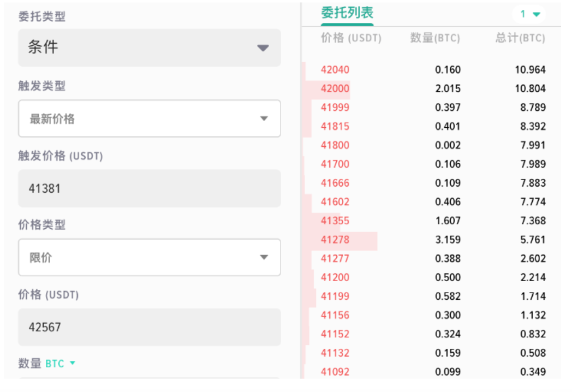Screen dimensions: 572x392
Task: Open the 价格类型 dropdown showing 限价
Action: [x=150, y=257]
